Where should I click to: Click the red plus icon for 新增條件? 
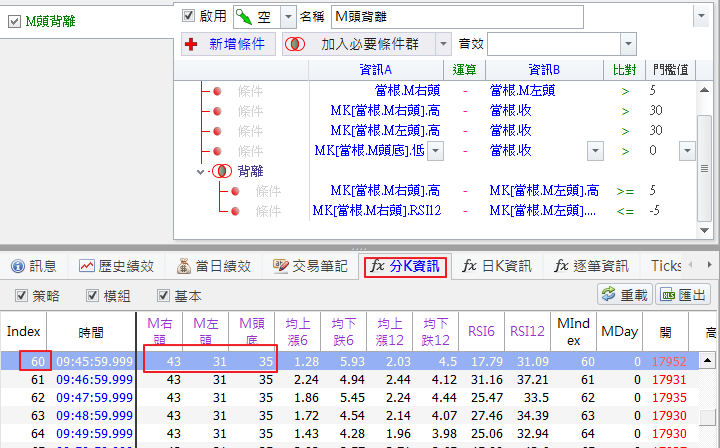(191, 44)
